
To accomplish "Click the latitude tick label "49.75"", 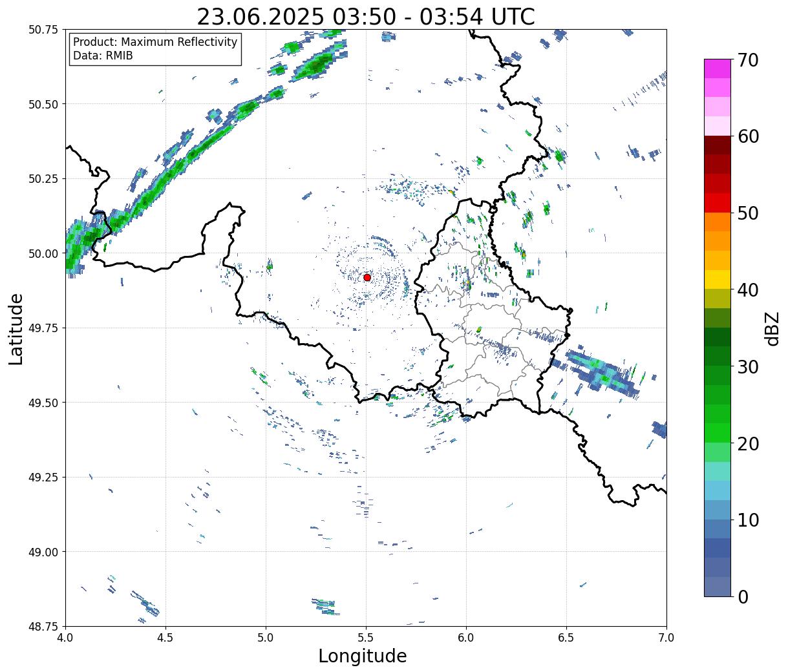I will click(x=44, y=328).
